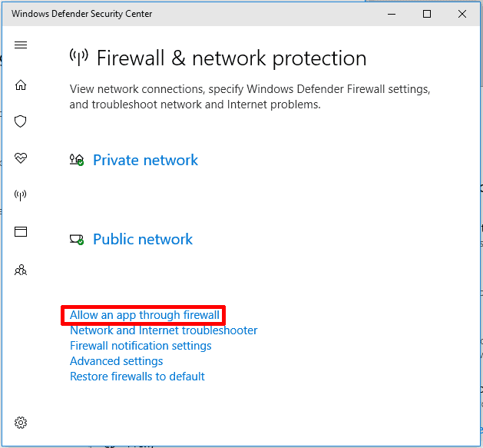Go to Home via sidebar icon
Image resolution: width=483 pixels, height=448 pixels.
21,85
